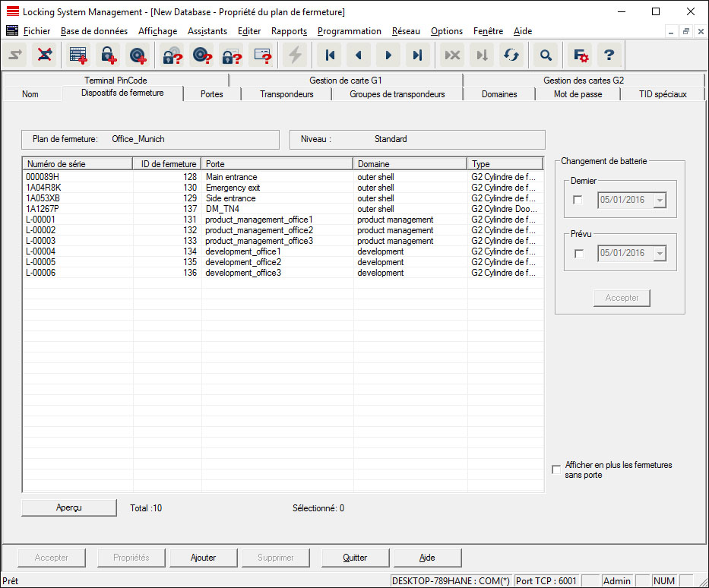709x588 pixels.
Task: Click the filter settings toolbar icon
Action: coord(581,55)
